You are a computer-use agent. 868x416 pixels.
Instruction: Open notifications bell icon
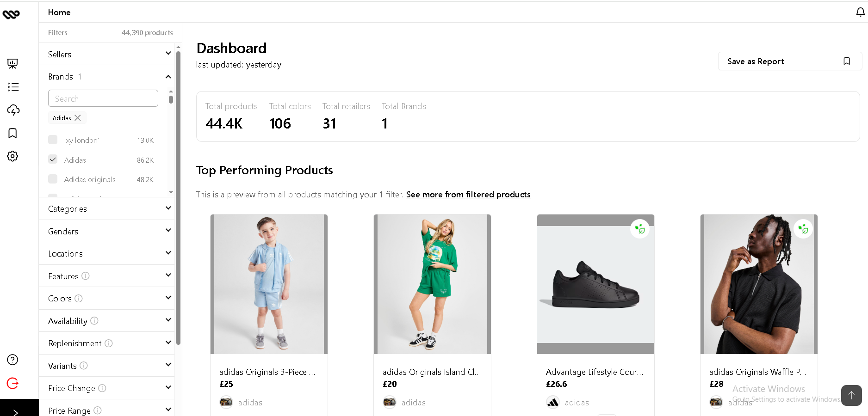860,12
